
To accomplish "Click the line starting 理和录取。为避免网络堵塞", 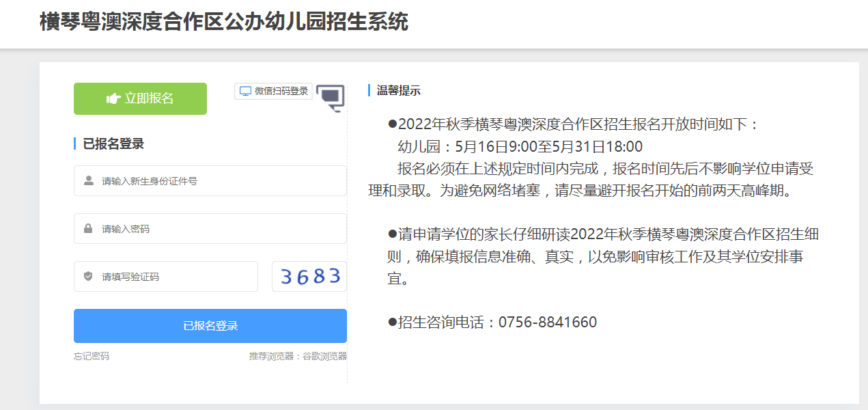I will tap(580, 191).
